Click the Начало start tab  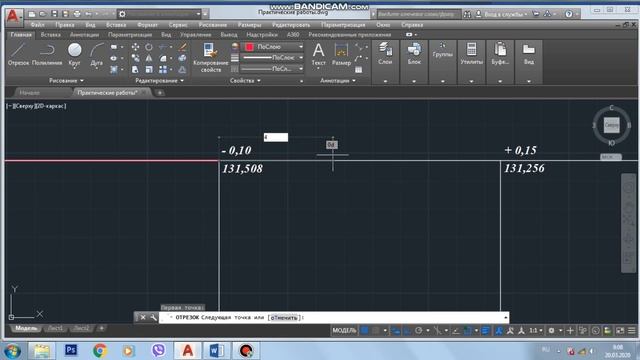(30, 93)
